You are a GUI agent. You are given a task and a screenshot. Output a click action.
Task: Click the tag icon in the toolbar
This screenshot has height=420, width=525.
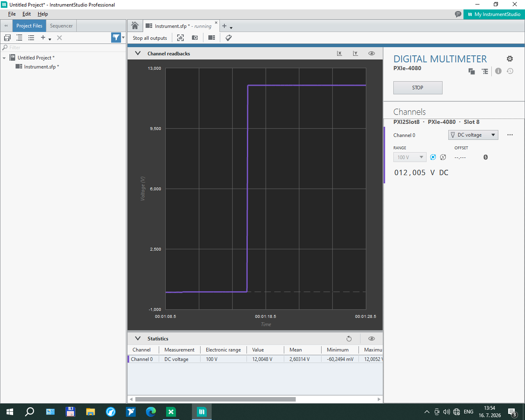(x=228, y=38)
